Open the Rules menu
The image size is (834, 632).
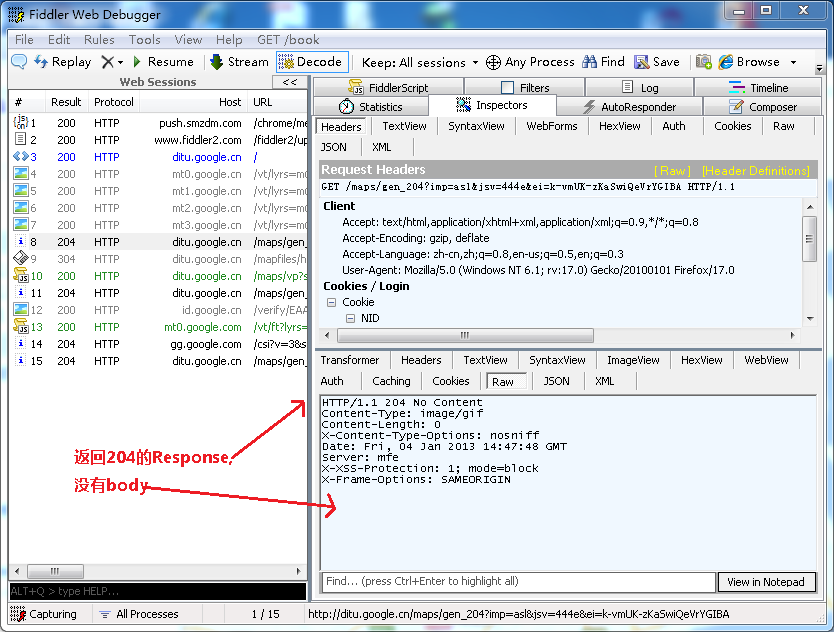click(x=99, y=40)
